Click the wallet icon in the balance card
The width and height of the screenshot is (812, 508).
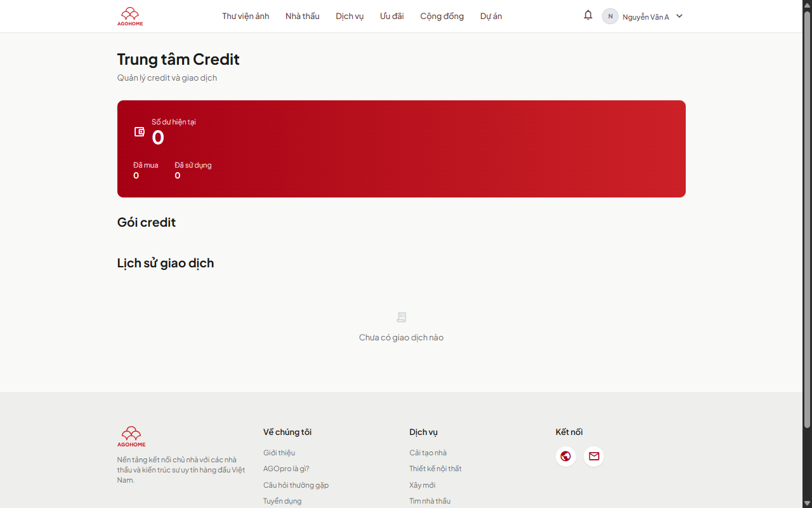(x=140, y=132)
